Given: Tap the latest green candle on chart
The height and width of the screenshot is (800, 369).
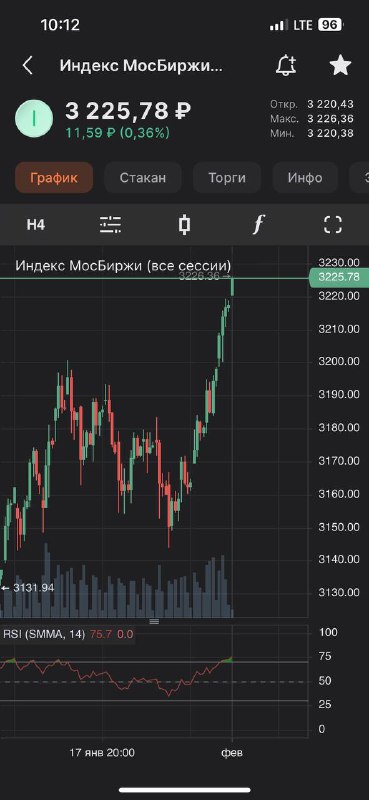Looking at the screenshot, I should click(233, 287).
